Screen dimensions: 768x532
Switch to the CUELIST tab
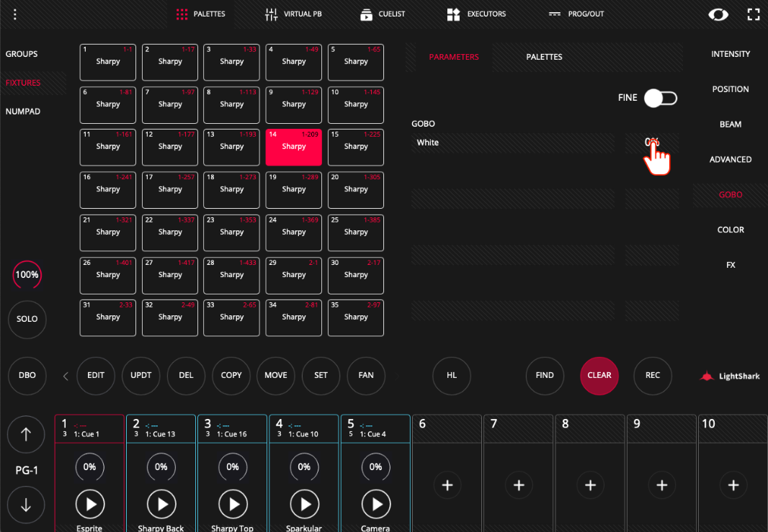coord(383,14)
